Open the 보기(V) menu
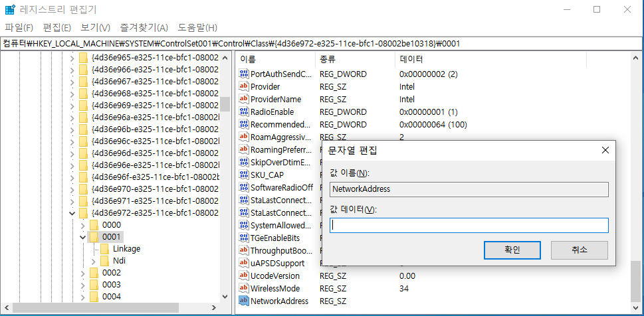Image resolution: width=644 pixels, height=316 pixels. coord(96,28)
